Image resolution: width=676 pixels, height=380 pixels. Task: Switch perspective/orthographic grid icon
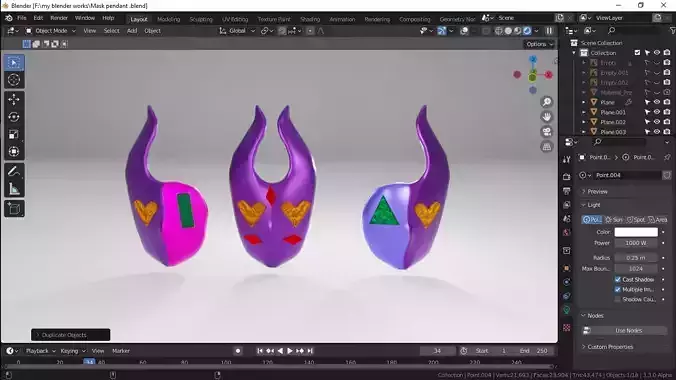pyautogui.click(x=547, y=147)
